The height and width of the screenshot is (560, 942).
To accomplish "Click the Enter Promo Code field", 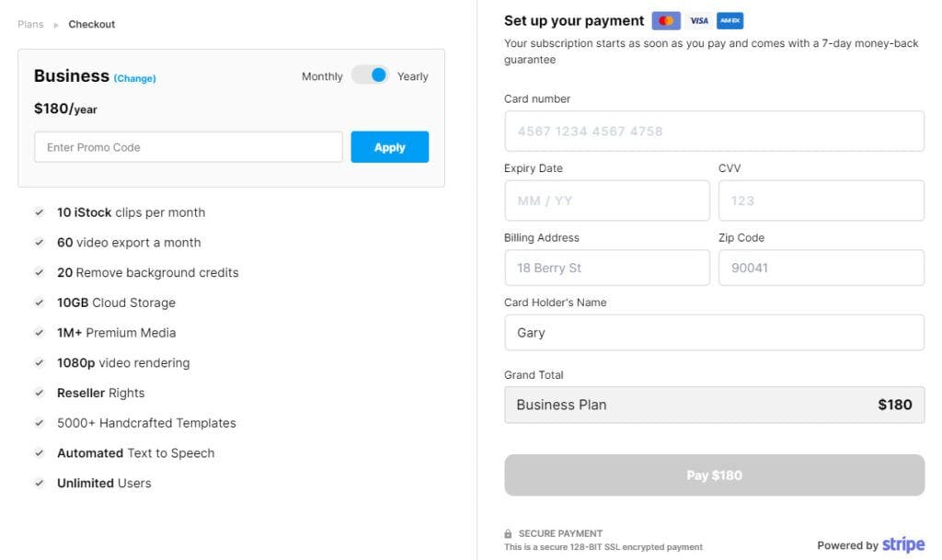I will (188, 147).
